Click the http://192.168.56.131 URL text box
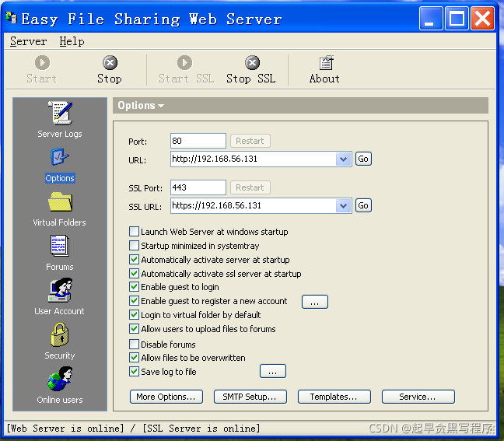 click(x=254, y=159)
